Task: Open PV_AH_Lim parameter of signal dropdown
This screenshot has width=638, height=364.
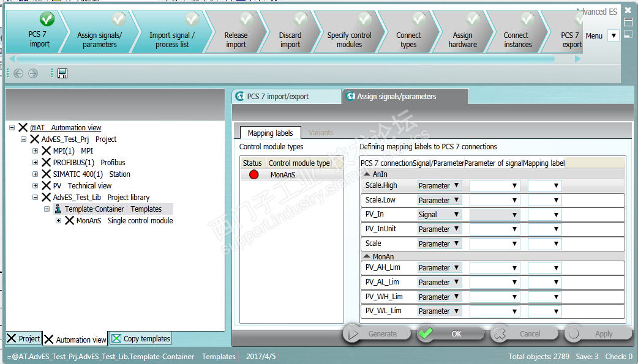Action: pyautogui.click(x=495, y=267)
